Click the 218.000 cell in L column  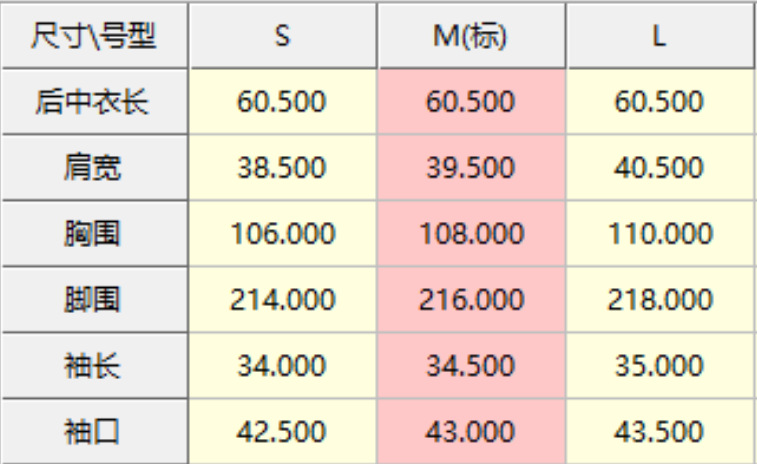(x=660, y=300)
